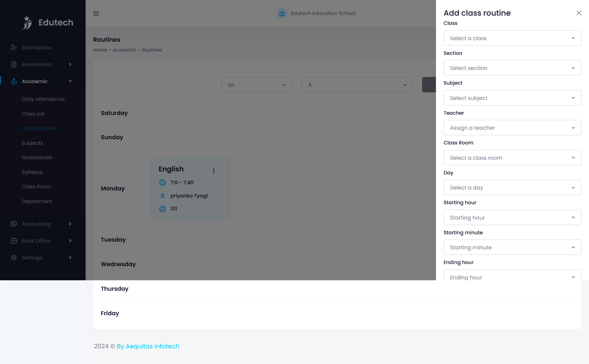Image resolution: width=589 pixels, height=364 pixels.
Task: Navigate to Home via breadcrumb
Action: (100, 50)
